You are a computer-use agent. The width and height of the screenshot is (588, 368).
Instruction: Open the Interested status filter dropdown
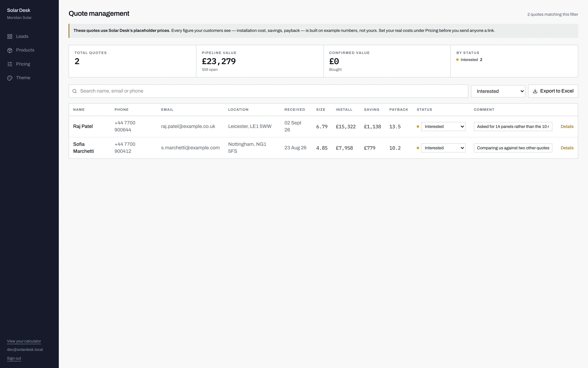(498, 91)
